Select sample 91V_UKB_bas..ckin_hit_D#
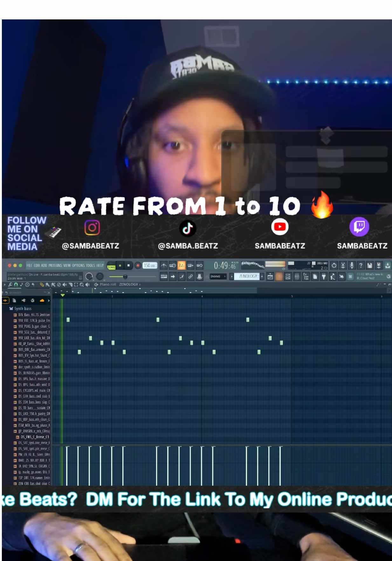392x561 pixels. (x=32, y=338)
